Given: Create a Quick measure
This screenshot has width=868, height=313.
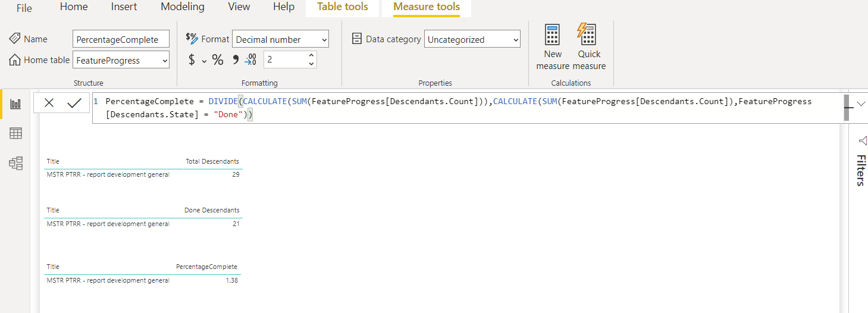Looking at the screenshot, I should 589,48.
